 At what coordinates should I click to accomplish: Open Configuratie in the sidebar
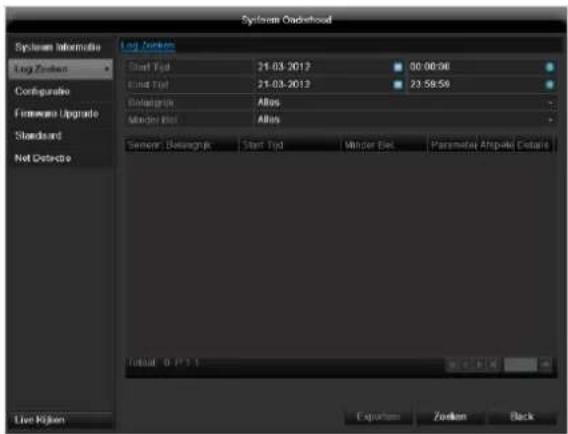(59, 91)
